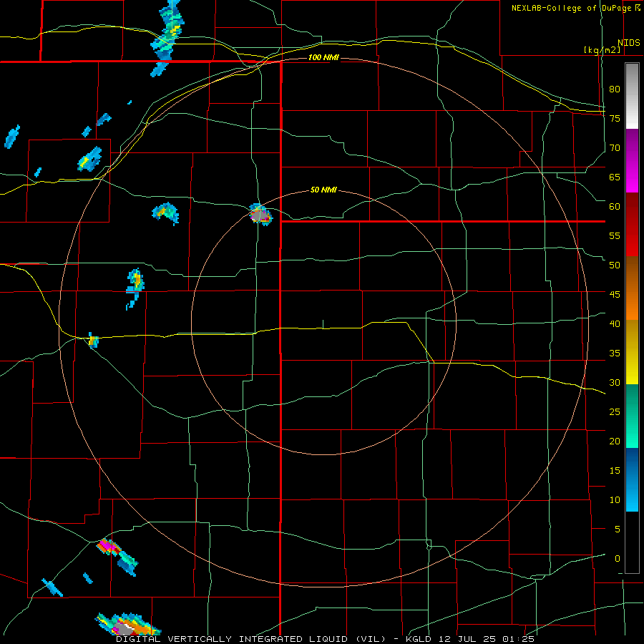Click the 30 value on the legend

(615, 383)
